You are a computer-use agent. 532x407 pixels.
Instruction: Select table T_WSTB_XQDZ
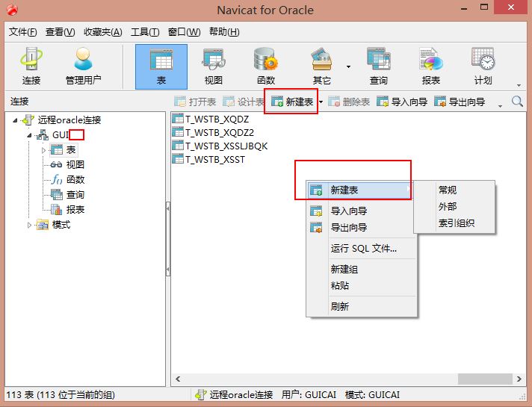217,119
